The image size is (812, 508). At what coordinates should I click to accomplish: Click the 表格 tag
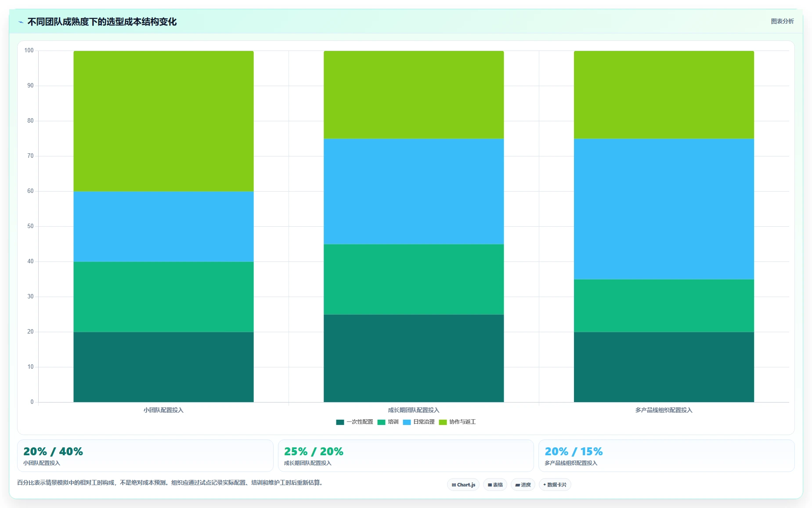(495, 485)
